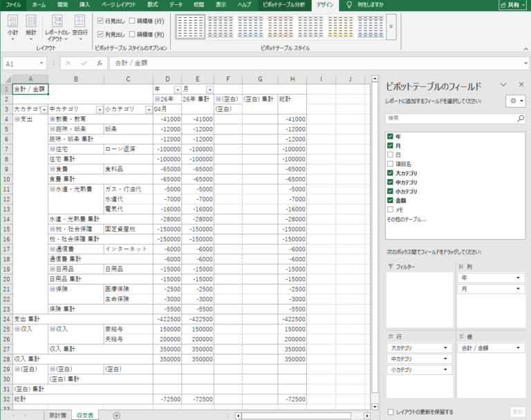Select column D header
531x420 pixels.
point(167,79)
